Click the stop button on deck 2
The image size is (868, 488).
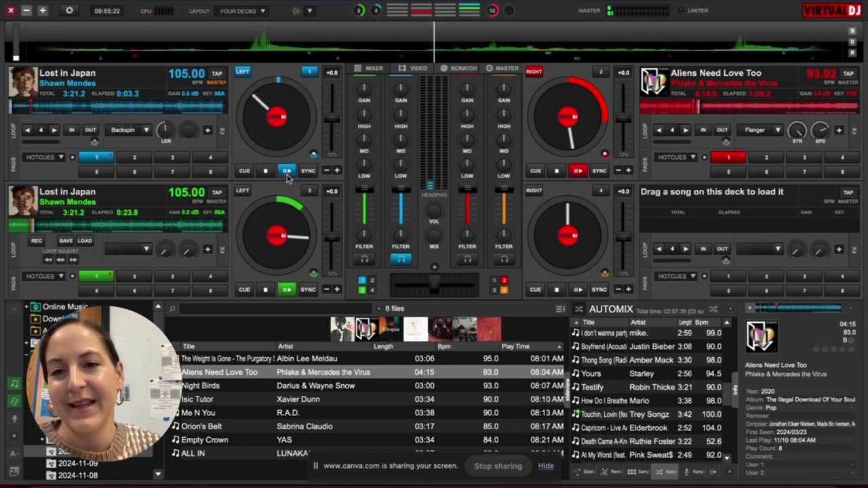557,171
